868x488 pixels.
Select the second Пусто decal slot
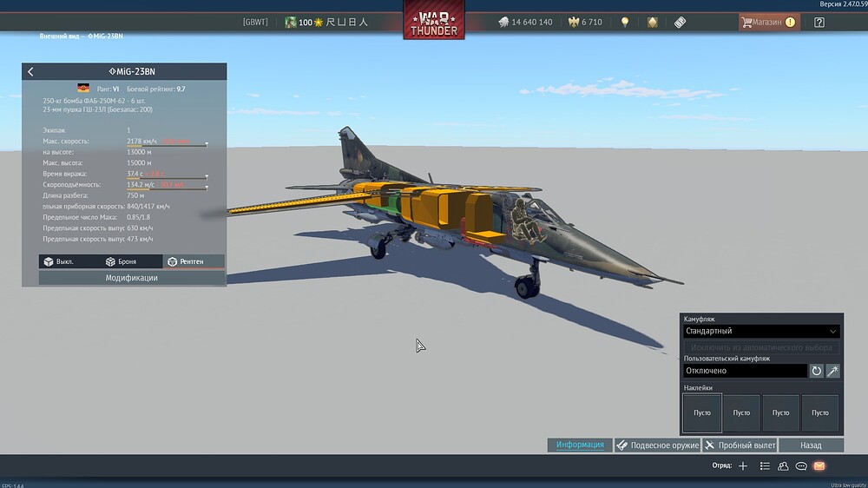[x=741, y=412]
